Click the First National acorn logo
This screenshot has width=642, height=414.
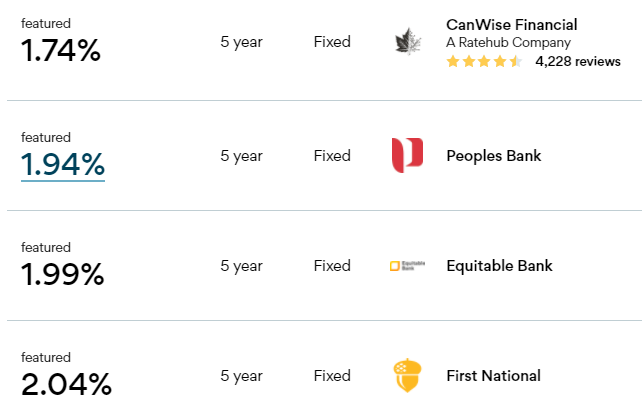407,375
